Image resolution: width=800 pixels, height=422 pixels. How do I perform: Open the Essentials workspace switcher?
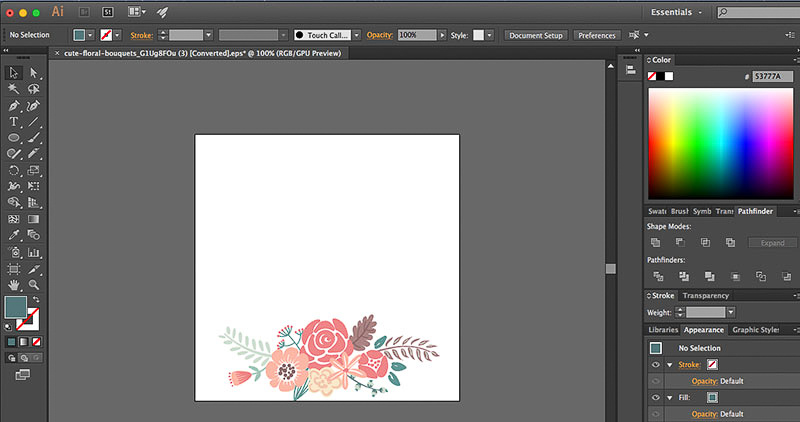pyautogui.click(x=676, y=12)
